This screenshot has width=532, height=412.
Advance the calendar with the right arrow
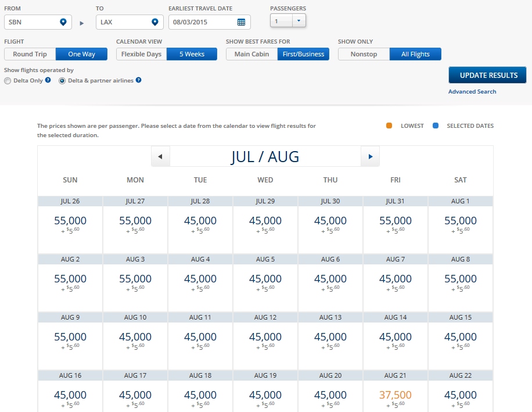coord(370,156)
